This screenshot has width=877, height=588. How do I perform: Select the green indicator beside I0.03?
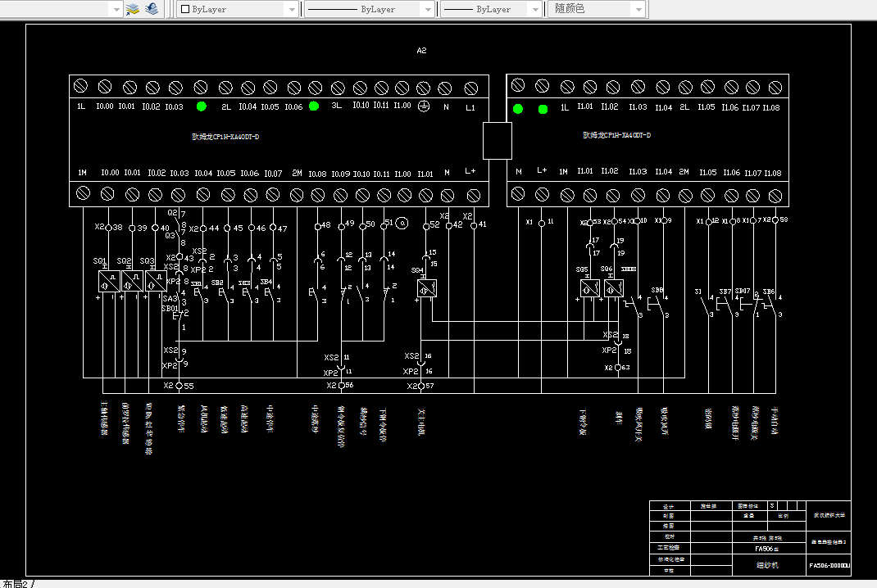[x=202, y=106]
